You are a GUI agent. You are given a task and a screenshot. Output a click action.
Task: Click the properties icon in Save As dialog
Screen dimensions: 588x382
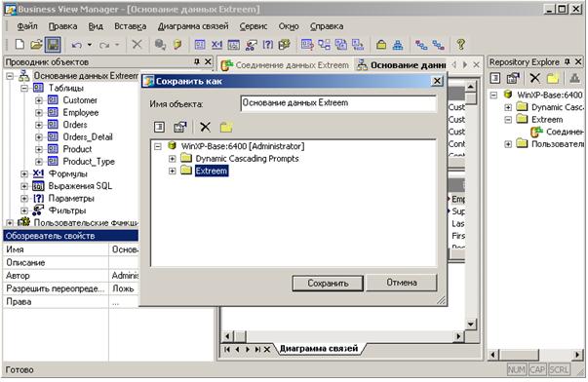click(159, 127)
